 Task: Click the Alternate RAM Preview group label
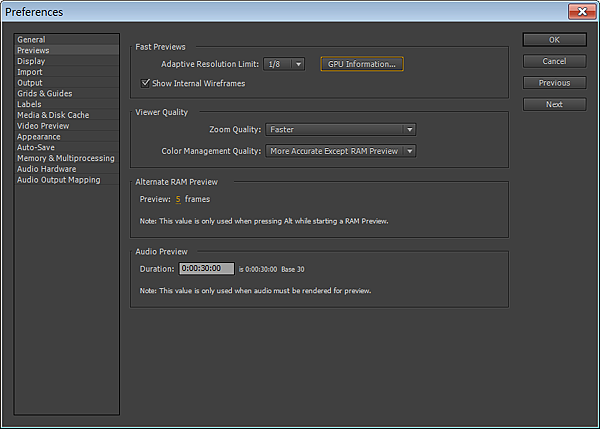[176, 182]
